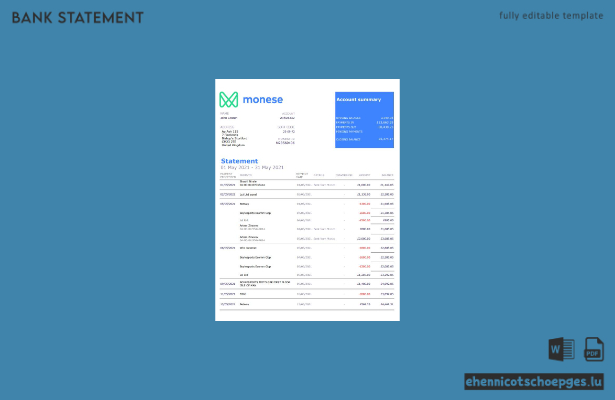Click the ehennicotschoepges.lu link

pos(534,382)
